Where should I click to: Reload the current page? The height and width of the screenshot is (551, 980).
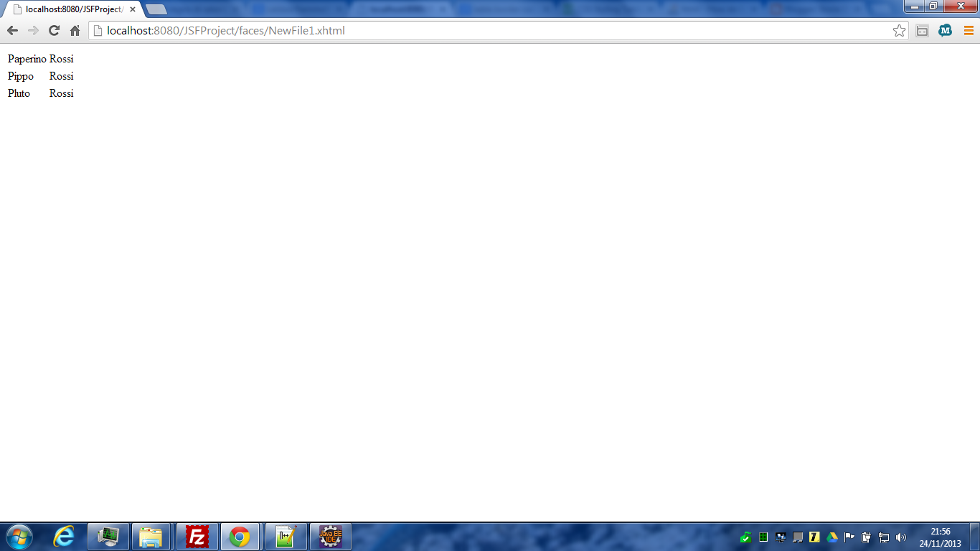click(54, 30)
